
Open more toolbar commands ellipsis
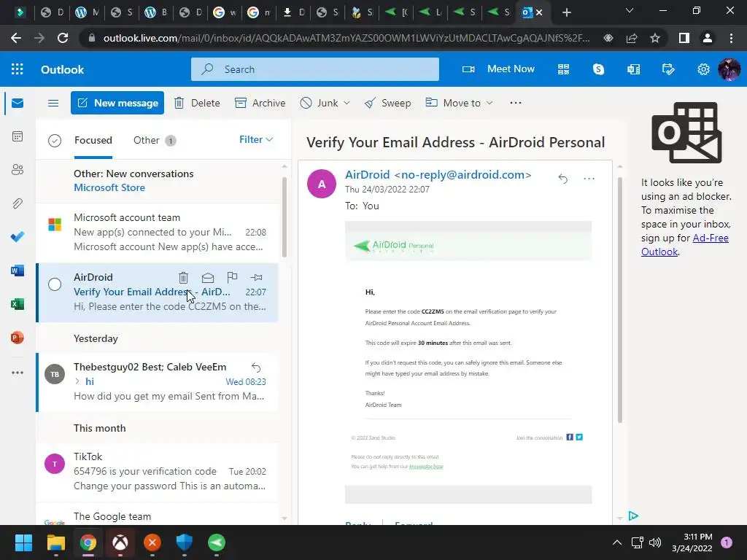pyautogui.click(x=516, y=102)
